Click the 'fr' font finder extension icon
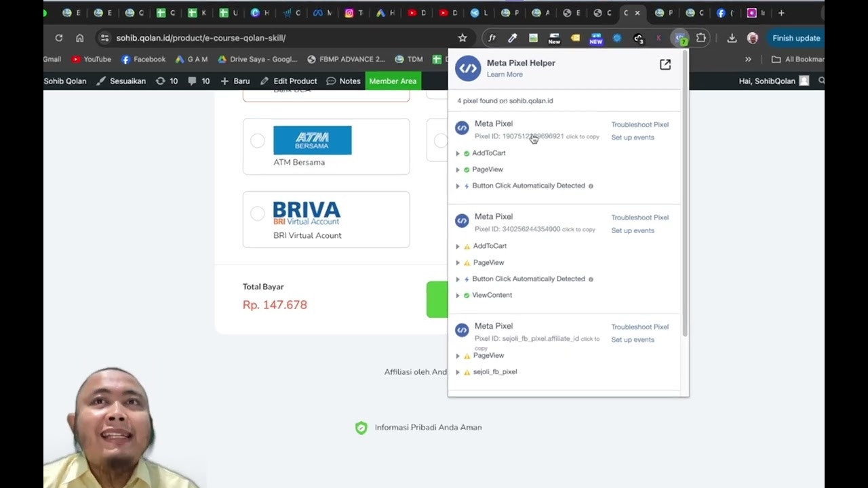 coord(492,38)
